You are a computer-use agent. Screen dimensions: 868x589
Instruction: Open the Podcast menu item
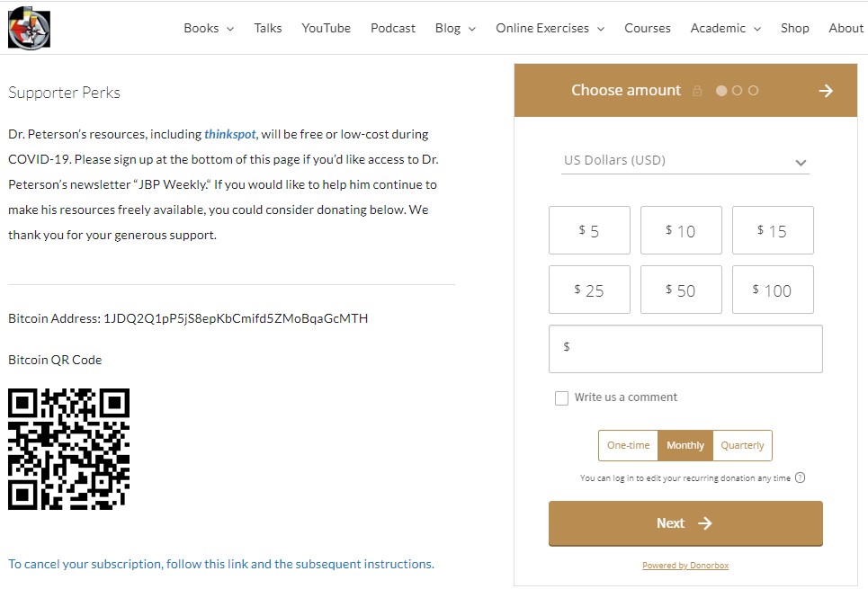(x=393, y=28)
